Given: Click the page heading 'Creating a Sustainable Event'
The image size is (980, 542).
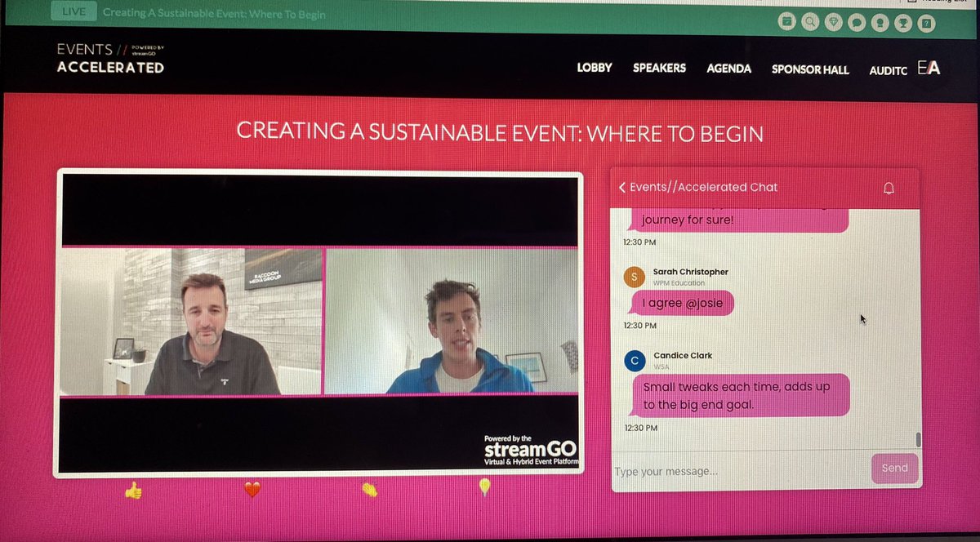Looking at the screenshot, I should [500, 132].
